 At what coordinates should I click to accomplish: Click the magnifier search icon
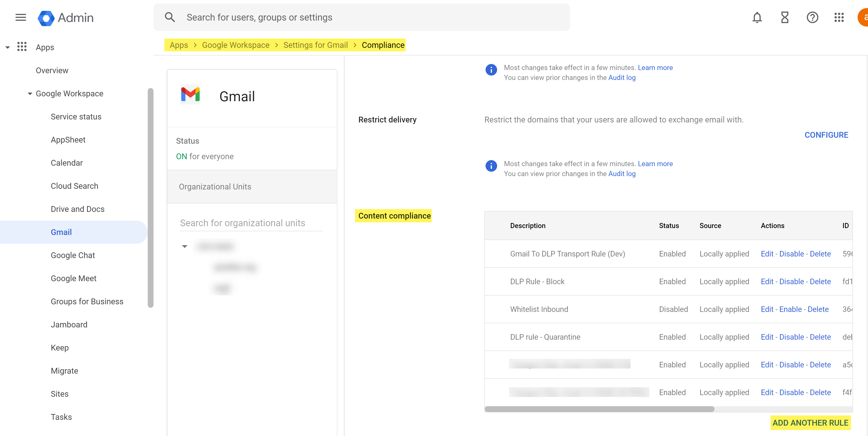(x=170, y=17)
